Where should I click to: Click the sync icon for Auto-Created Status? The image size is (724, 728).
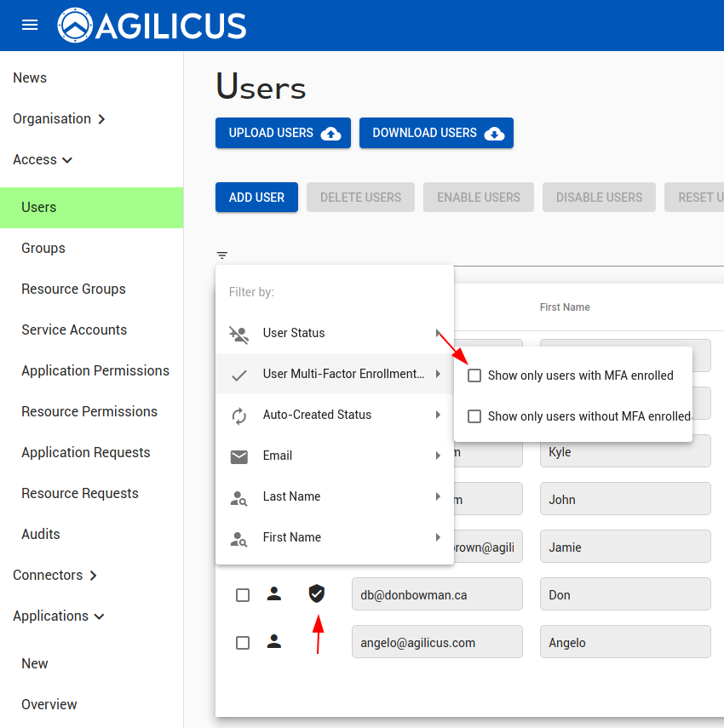[x=239, y=416]
